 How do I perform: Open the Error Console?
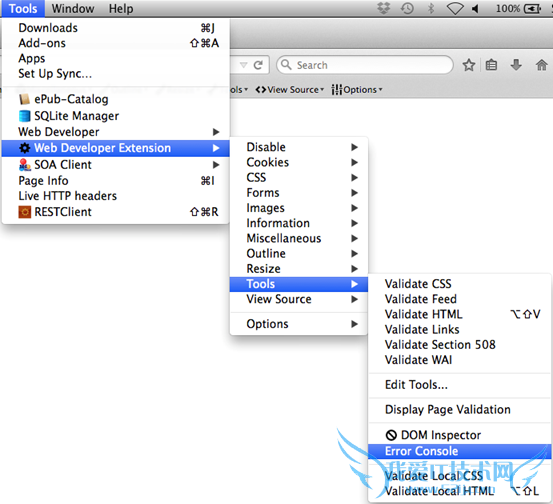460,451
